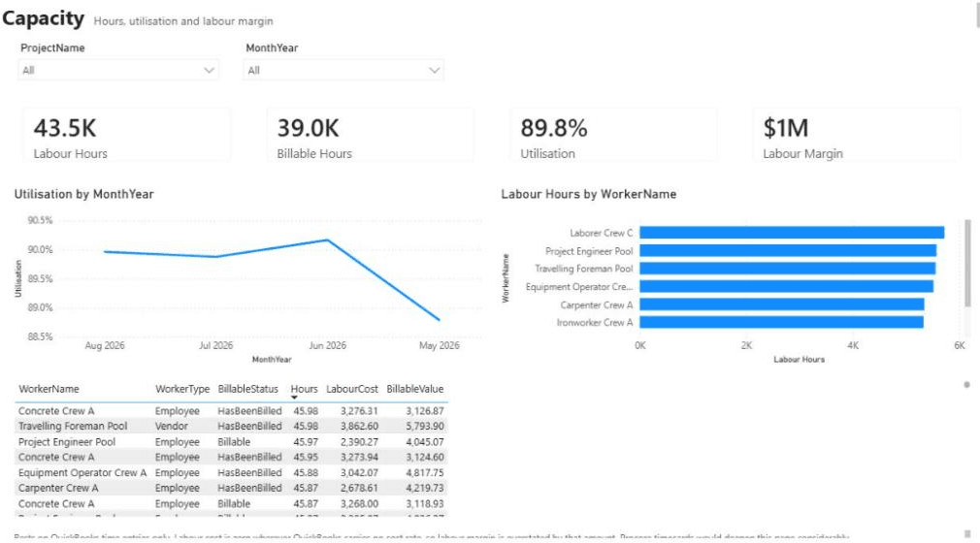Sort table by WorkerType column header
Image resolution: width=980 pixels, height=543 pixels.
(x=182, y=389)
